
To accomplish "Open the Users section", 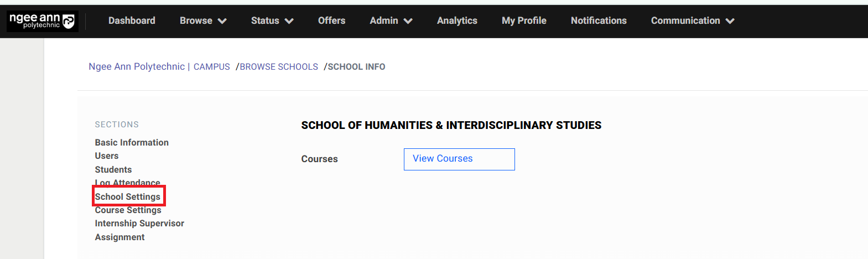I will pos(107,156).
